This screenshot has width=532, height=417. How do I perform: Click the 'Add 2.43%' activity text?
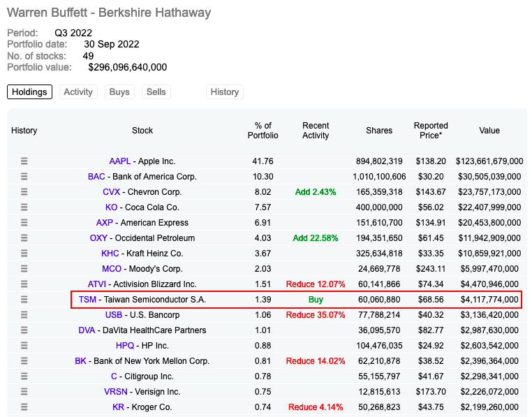pos(316,192)
